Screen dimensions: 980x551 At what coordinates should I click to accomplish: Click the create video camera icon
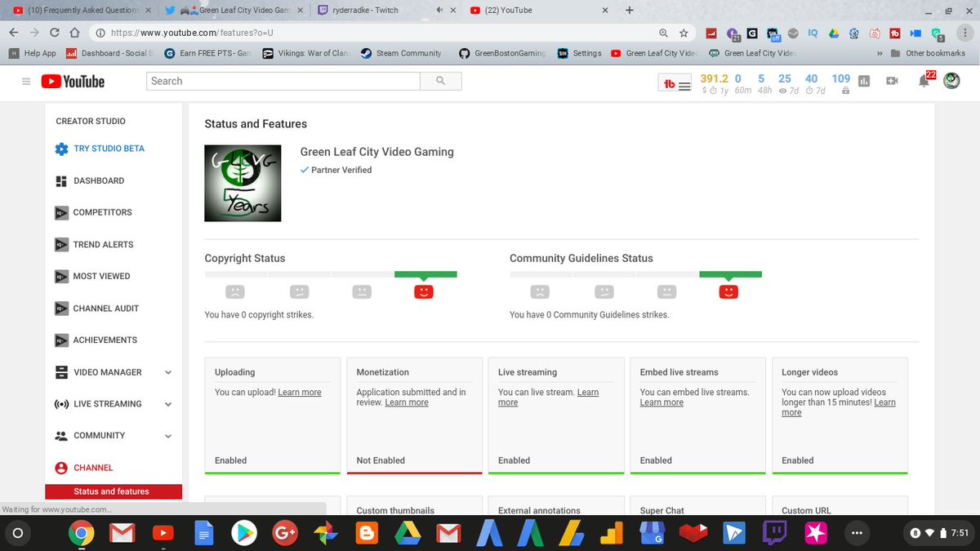pos(893,82)
